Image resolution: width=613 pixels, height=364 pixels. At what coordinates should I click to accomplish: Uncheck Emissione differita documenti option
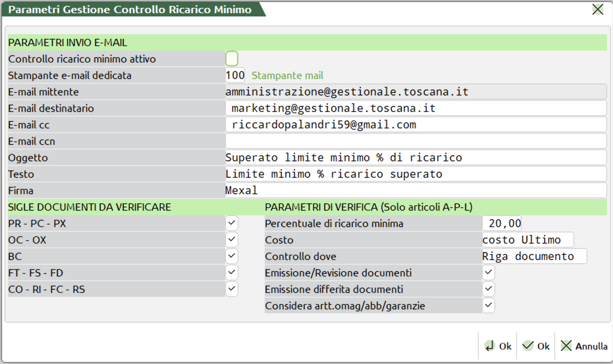click(488, 289)
